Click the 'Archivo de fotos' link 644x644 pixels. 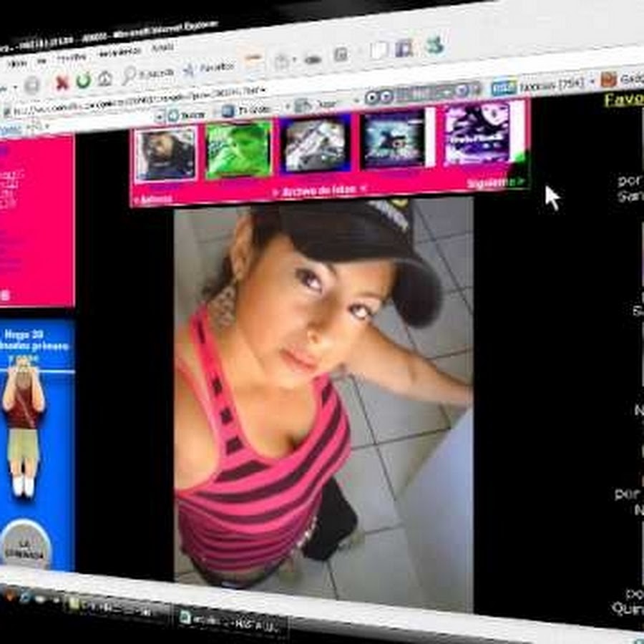[319, 190]
